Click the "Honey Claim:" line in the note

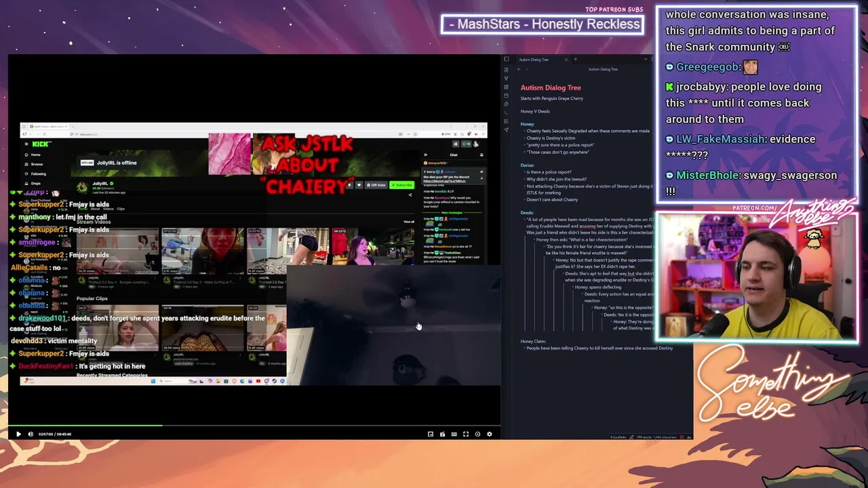[533, 342]
